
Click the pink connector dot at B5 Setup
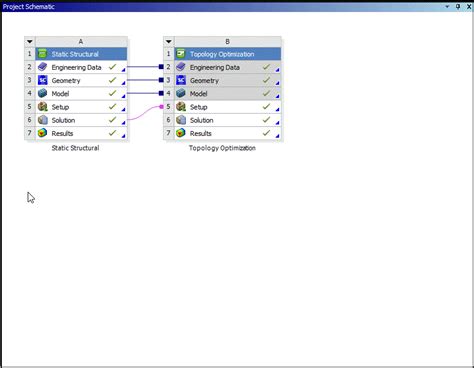(162, 107)
